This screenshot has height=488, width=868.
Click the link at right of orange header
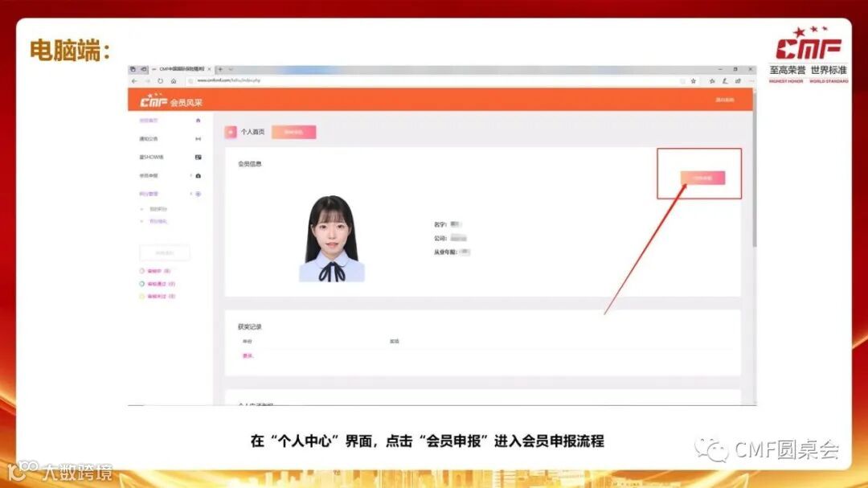pyautogui.click(x=725, y=100)
